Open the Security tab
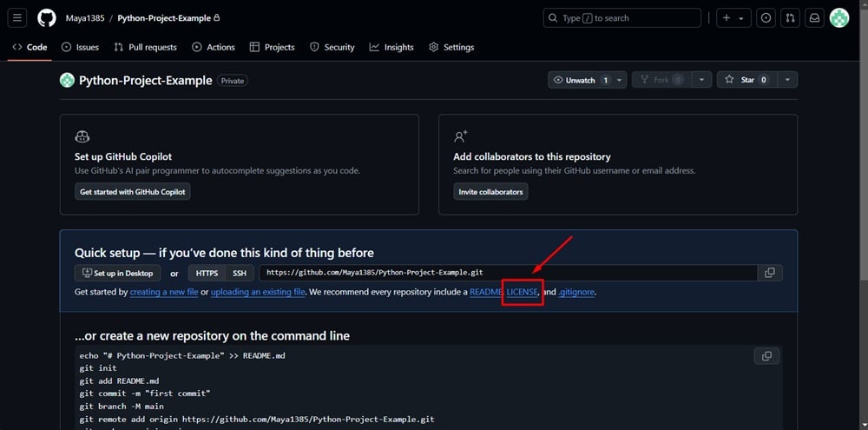Viewport: 868px width, 430px height. click(332, 47)
